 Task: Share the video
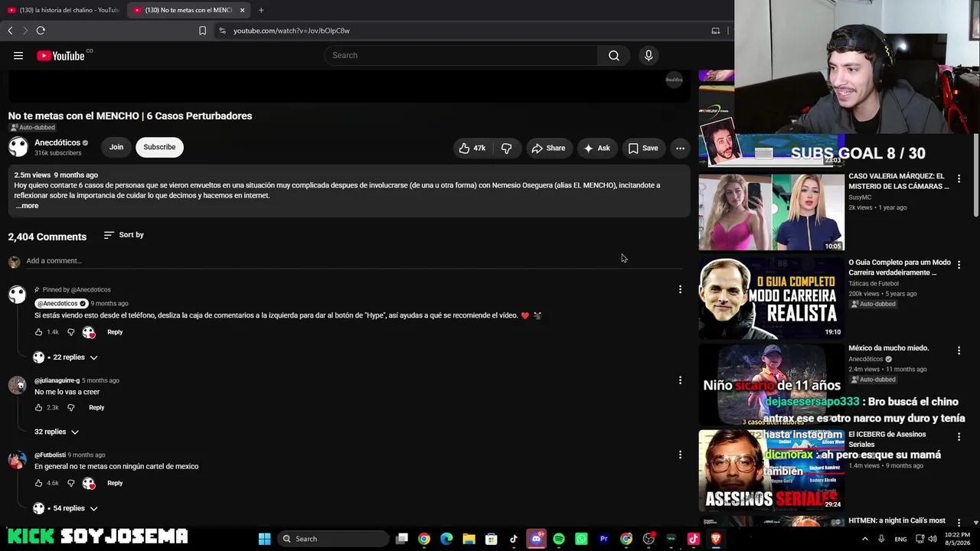tap(548, 148)
